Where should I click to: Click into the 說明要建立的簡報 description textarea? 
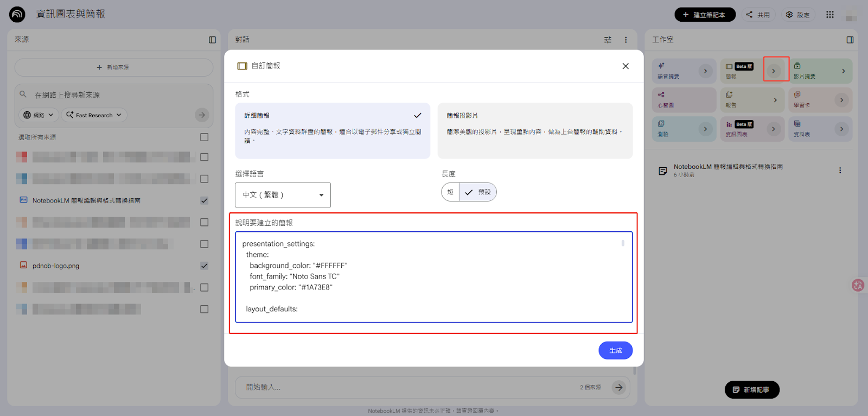(434, 277)
